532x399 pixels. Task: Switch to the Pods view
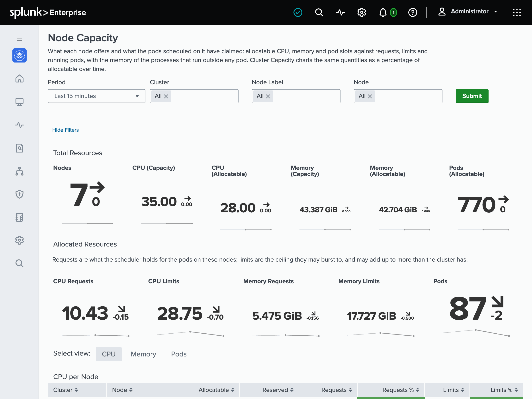pos(179,354)
